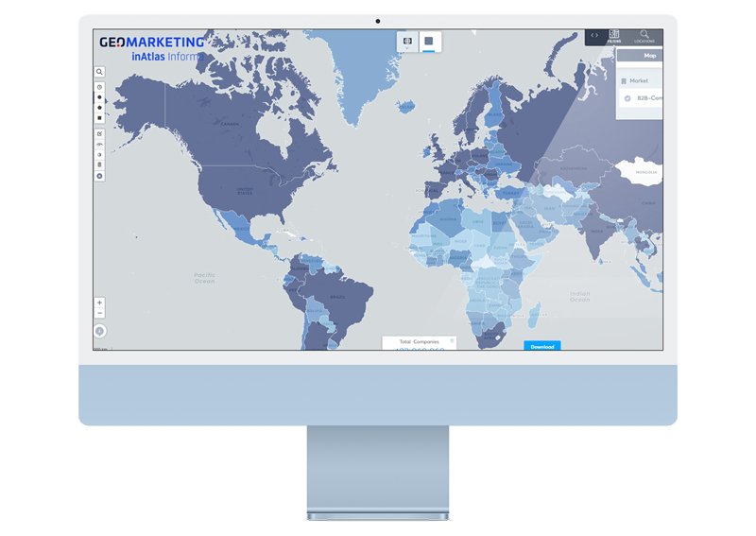Open the round info button
756x536 pixels.
(x=100, y=331)
